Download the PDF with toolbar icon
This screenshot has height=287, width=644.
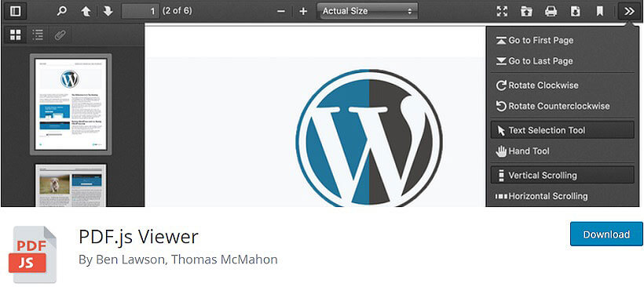[x=576, y=11]
